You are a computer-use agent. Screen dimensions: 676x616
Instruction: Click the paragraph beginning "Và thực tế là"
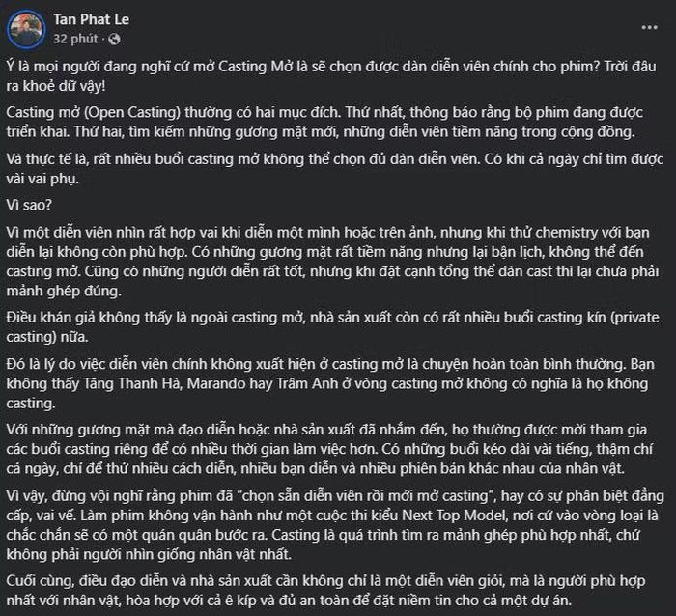334,169
